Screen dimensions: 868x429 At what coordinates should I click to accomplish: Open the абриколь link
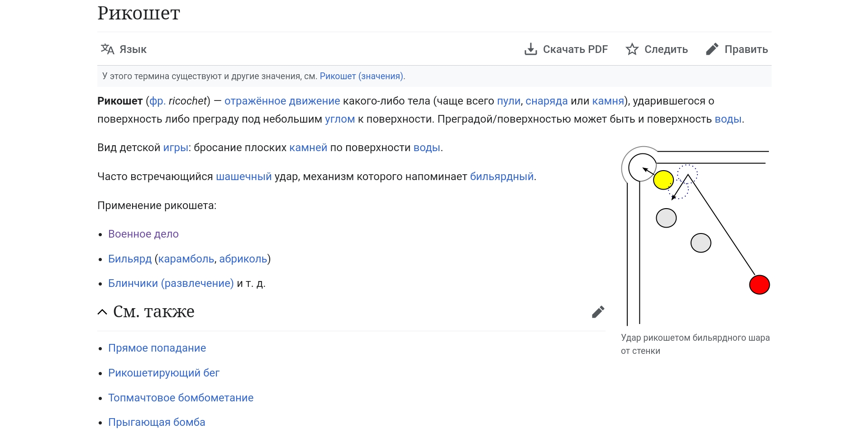point(243,259)
